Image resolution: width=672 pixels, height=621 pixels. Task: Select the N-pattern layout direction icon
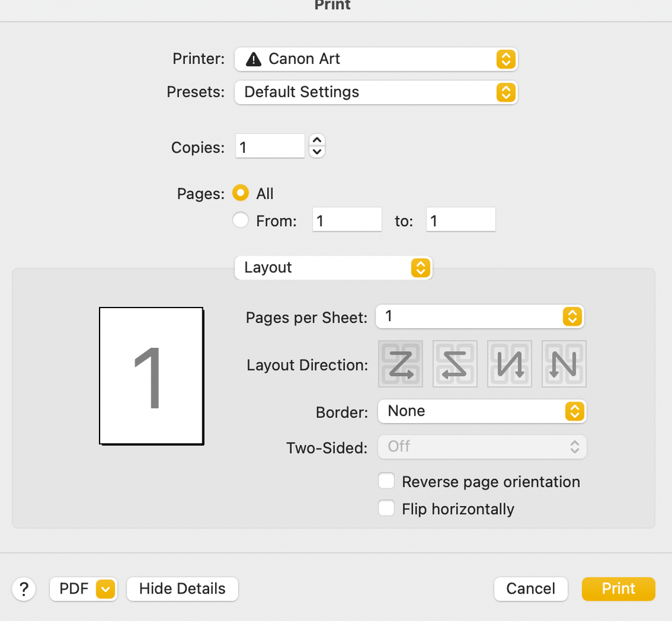pos(564,364)
